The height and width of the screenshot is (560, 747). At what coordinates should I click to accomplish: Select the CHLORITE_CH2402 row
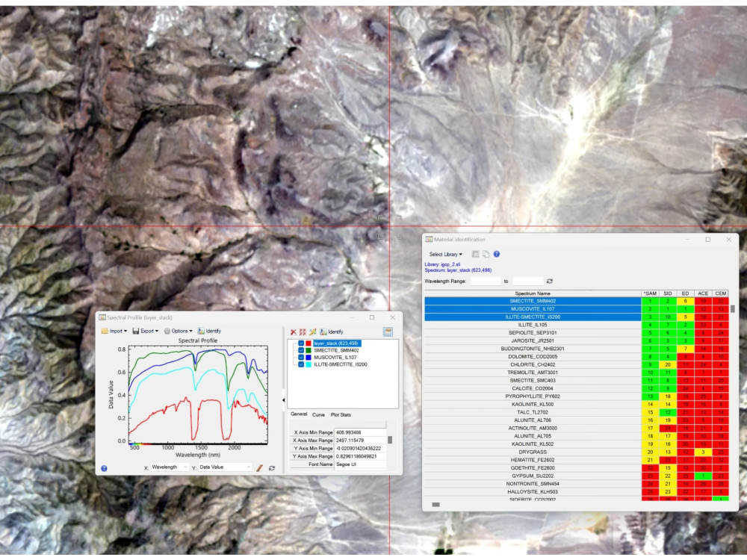pyautogui.click(x=533, y=365)
